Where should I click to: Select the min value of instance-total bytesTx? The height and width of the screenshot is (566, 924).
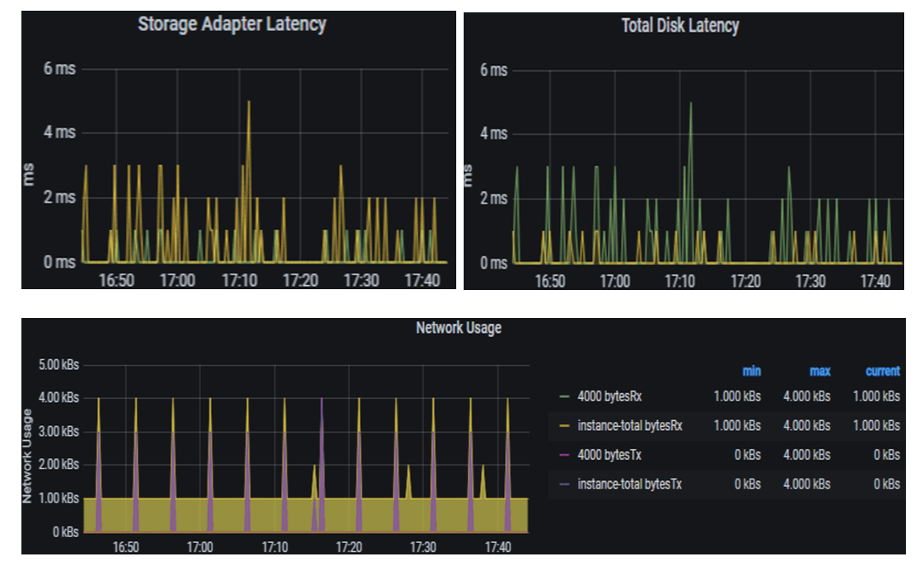[748, 484]
